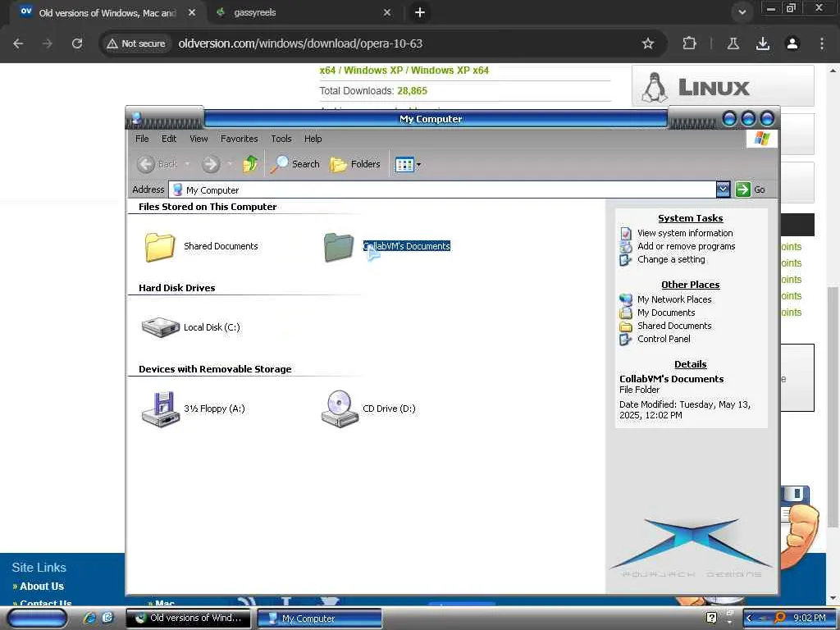Open My Documents in Other Places
840x630 pixels.
[x=666, y=313]
